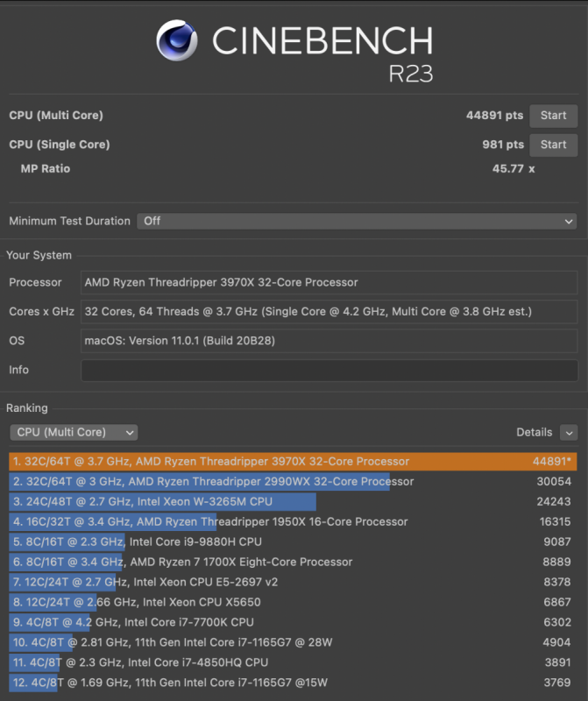Select the rank 2 Threadripper 2990WX entry

coord(263,481)
